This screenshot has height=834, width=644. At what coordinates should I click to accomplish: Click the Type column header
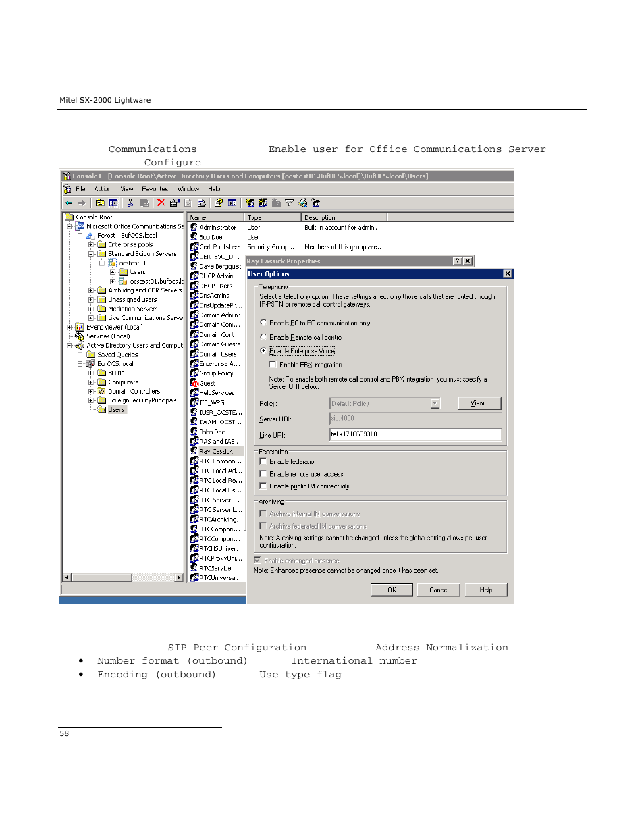click(x=273, y=217)
